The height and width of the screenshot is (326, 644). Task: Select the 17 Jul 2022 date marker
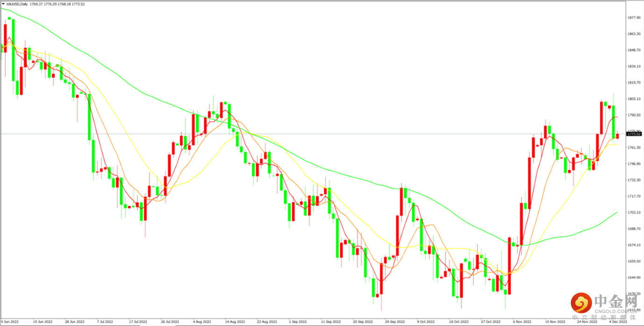click(137, 322)
